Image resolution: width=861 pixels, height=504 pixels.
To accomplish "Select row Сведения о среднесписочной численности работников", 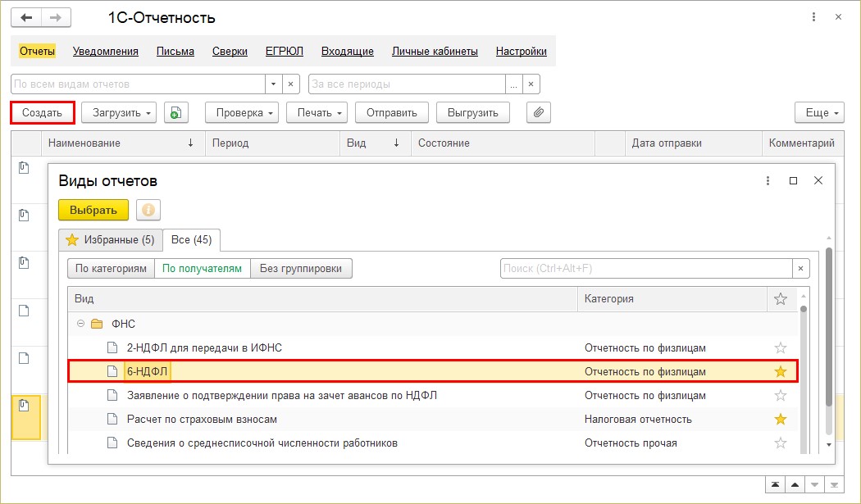I will pos(433,443).
